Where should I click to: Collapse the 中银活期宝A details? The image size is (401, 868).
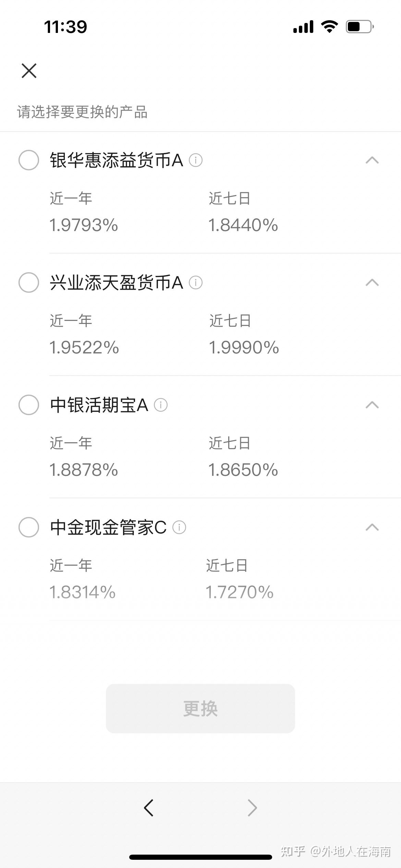pyautogui.click(x=372, y=405)
